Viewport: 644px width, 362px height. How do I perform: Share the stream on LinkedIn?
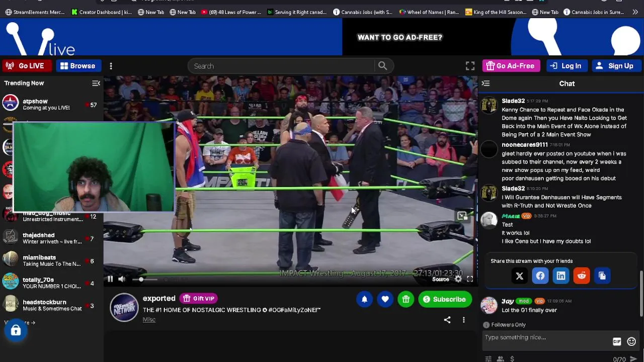pyautogui.click(x=560, y=276)
